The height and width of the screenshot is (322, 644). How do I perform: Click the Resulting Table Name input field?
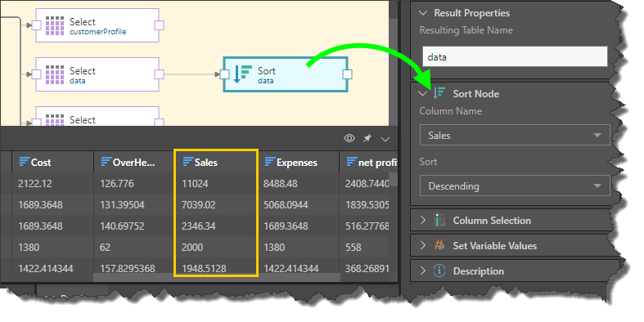515,56
